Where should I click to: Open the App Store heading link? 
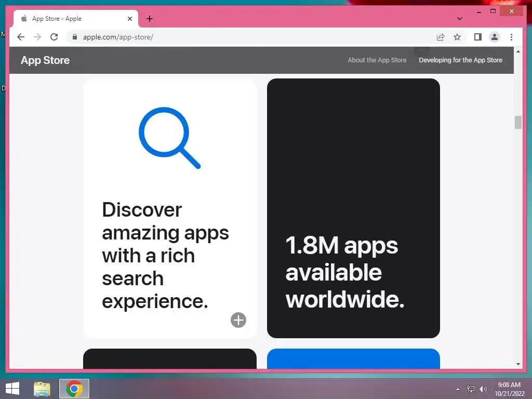point(45,60)
